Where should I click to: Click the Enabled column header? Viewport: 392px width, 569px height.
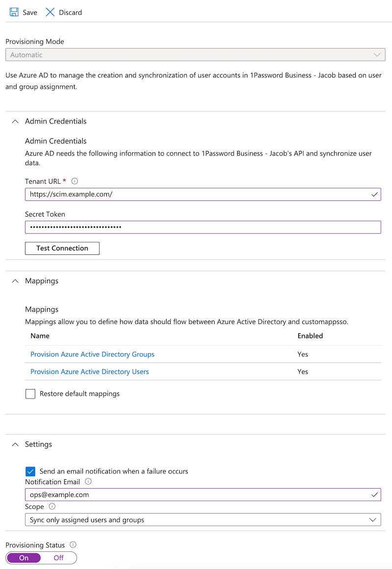click(x=310, y=336)
